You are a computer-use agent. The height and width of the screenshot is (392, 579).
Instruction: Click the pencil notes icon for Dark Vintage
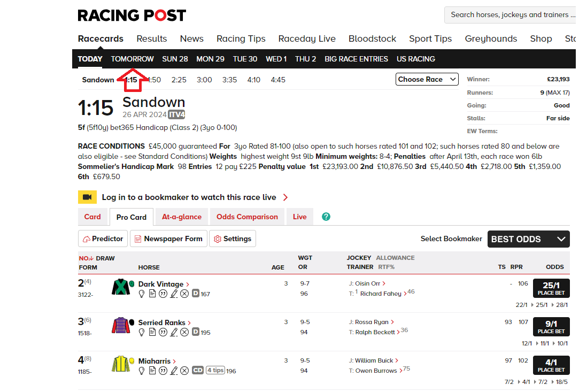(174, 294)
